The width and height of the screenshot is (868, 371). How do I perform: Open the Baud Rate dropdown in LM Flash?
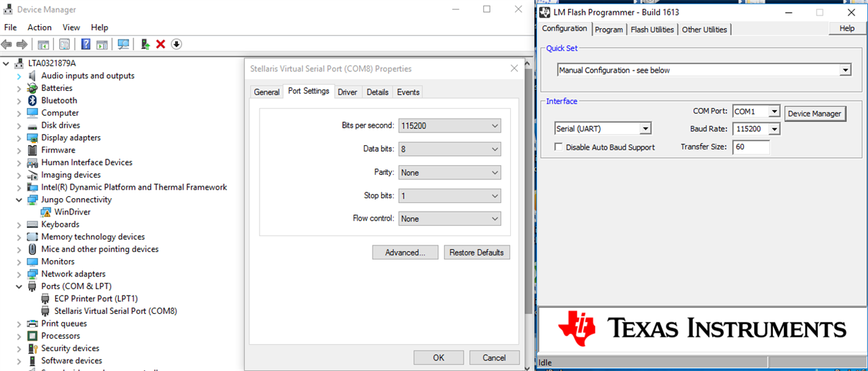click(774, 129)
